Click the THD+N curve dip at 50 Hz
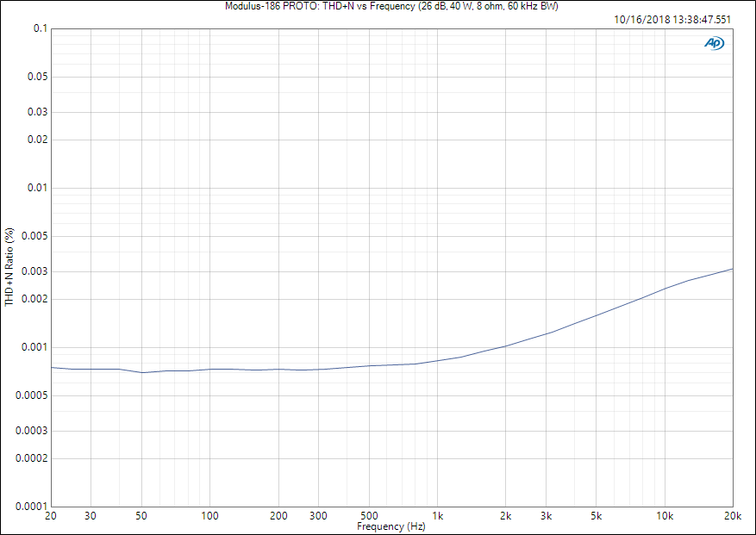This screenshot has width=756, height=535. click(x=141, y=372)
